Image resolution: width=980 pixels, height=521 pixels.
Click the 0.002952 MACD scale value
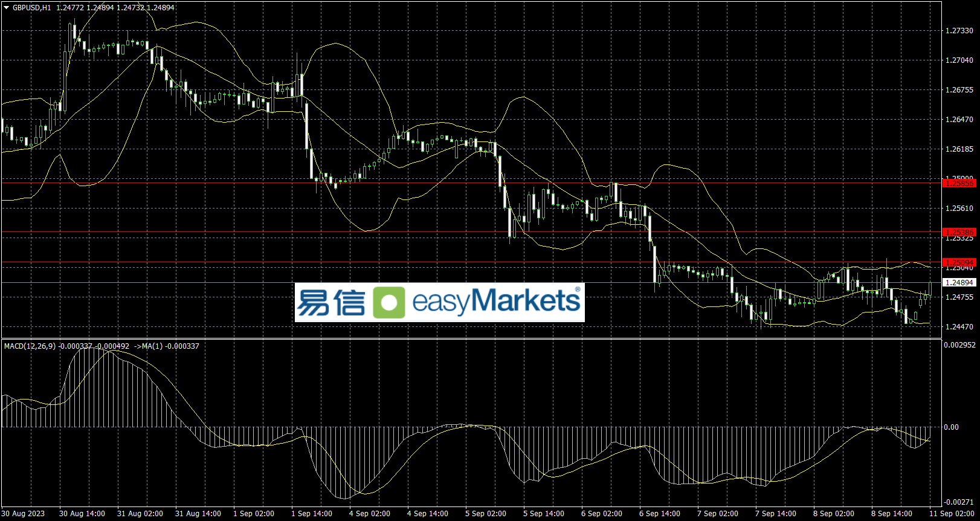pyautogui.click(x=959, y=345)
